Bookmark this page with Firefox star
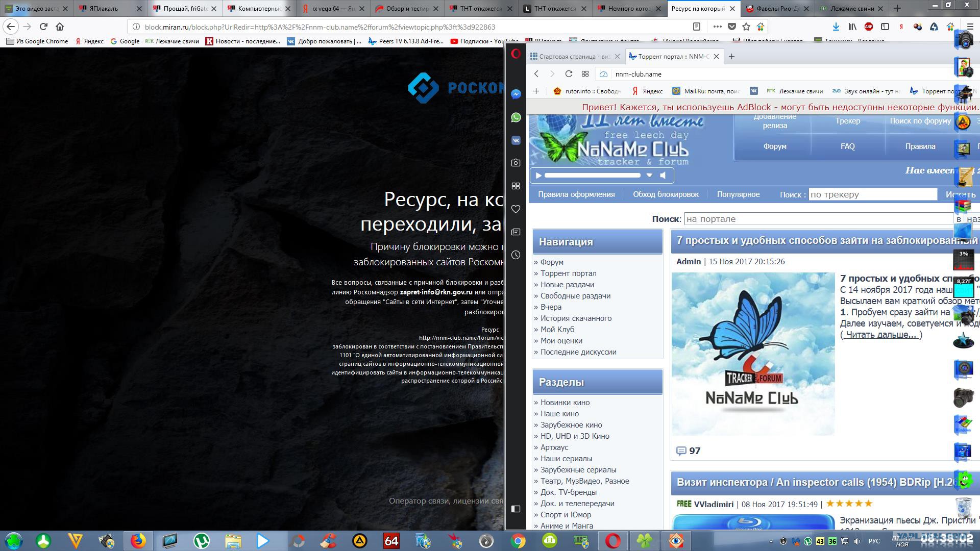Image resolution: width=980 pixels, height=551 pixels. (746, 27)
